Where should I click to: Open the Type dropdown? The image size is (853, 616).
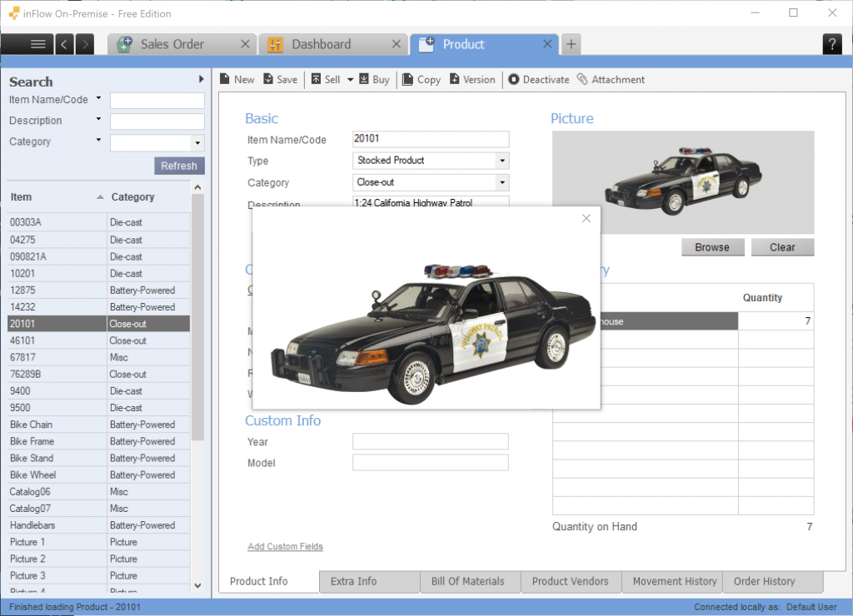(502, 161)
